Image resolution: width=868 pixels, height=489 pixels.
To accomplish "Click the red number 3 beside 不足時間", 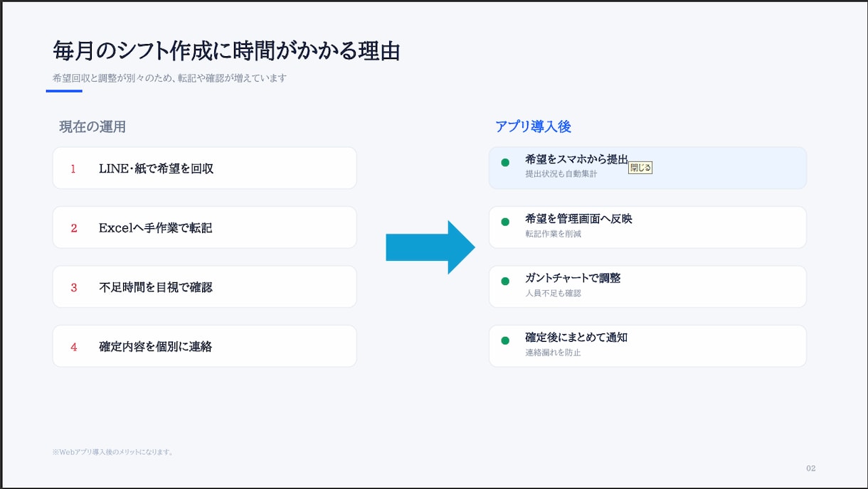I will (x=73, y=288).
